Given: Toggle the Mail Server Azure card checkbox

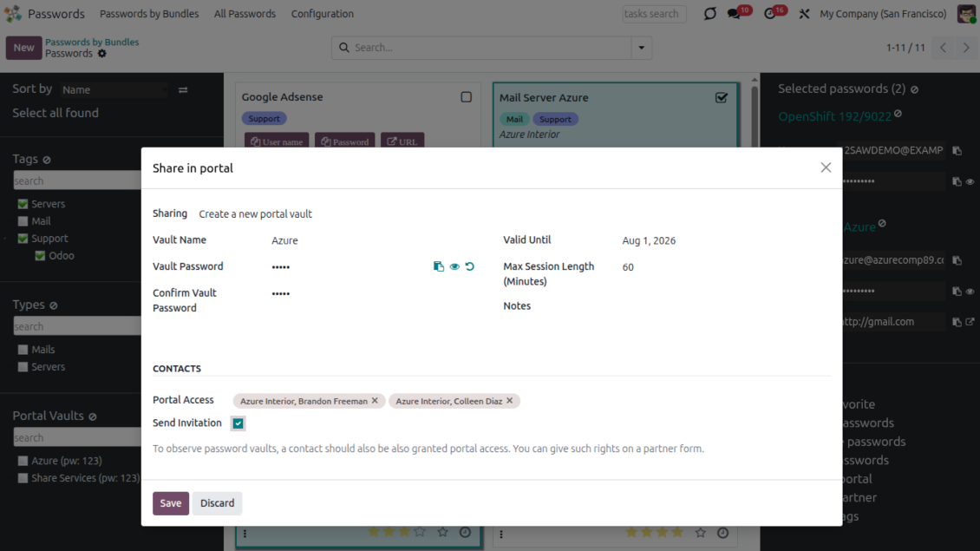Looking at the screenshot, I should pos(722,98).
